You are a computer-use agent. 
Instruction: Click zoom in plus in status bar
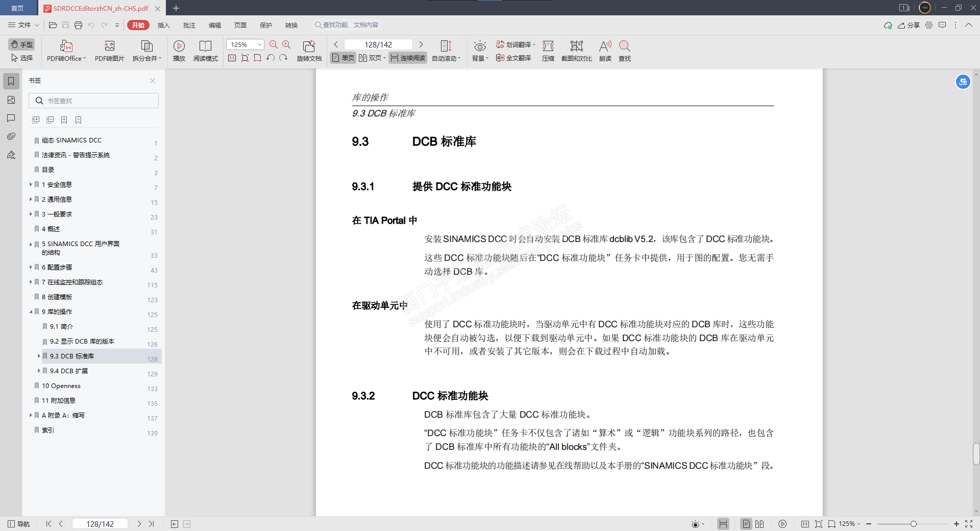click(x=956, y=524)
